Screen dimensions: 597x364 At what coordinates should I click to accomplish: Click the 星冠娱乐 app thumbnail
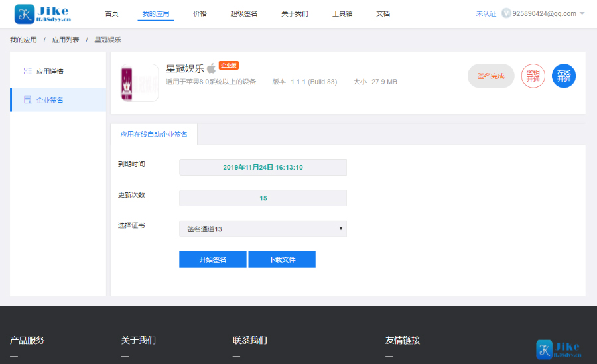click(140, 83)
